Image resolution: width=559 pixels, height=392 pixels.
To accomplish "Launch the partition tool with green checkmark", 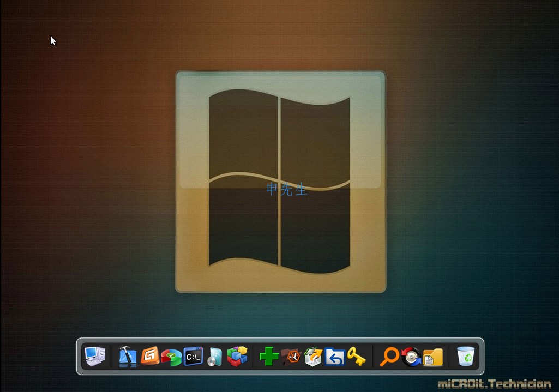I will tap(171, 357).
